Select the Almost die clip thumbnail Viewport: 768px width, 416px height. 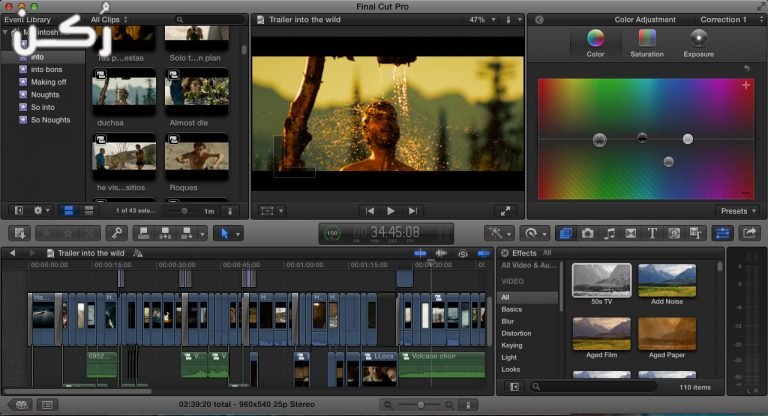pyautogui.click(x=196, y=90)
